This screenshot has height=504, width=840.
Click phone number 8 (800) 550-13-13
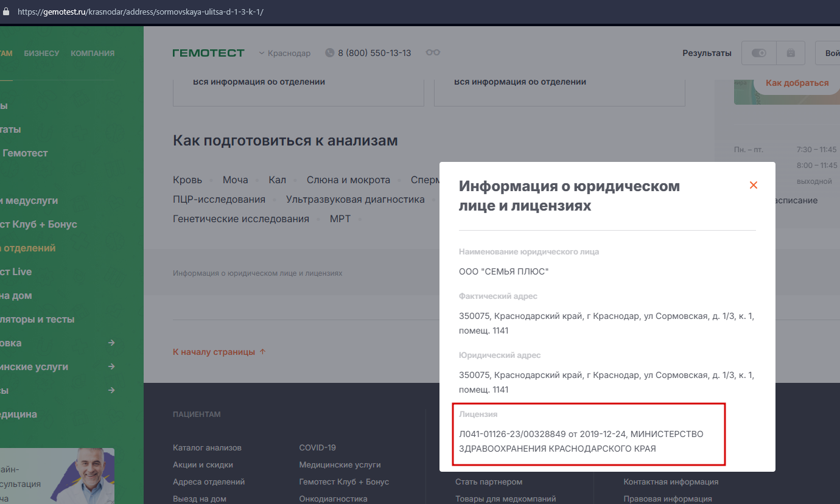pos(368,53)
